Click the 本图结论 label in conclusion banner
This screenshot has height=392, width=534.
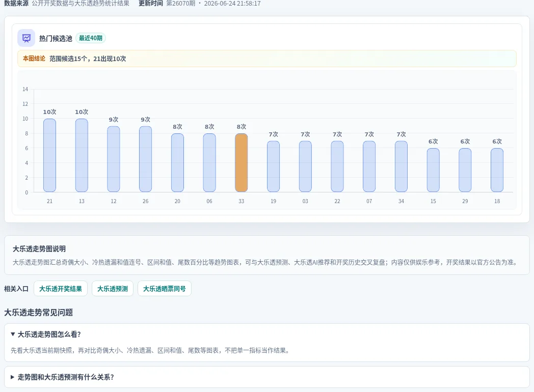click(x=34, y=59)
